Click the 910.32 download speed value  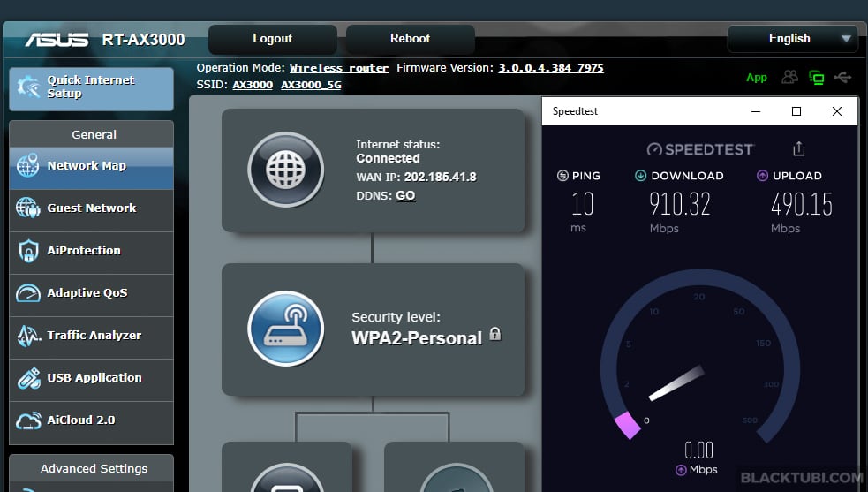click(679, 204)
